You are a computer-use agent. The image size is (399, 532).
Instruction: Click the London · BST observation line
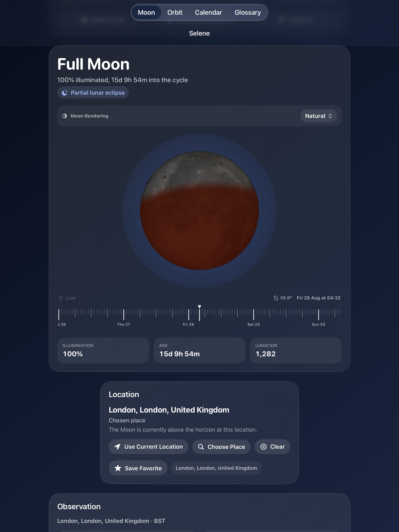111,521
